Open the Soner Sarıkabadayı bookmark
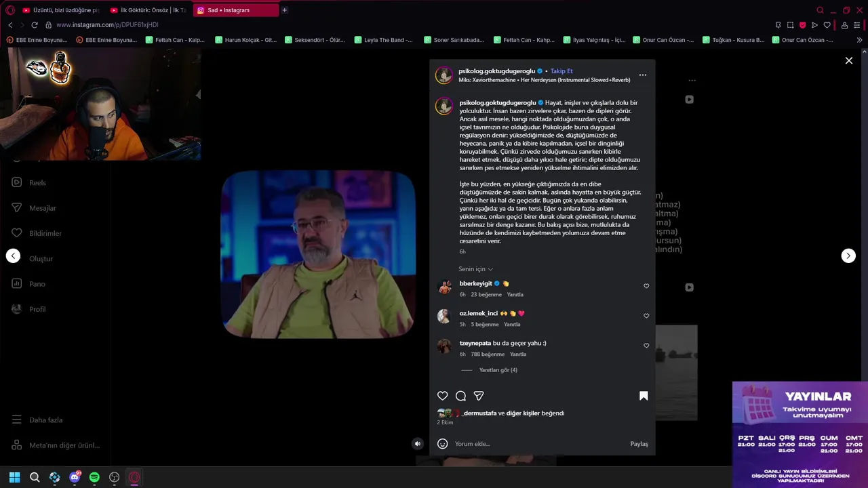868x488 pixels. coord(454,40)
